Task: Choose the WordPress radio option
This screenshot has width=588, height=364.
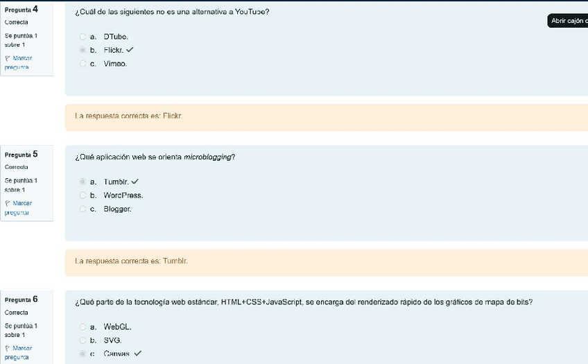Action: tap(83, 196)
